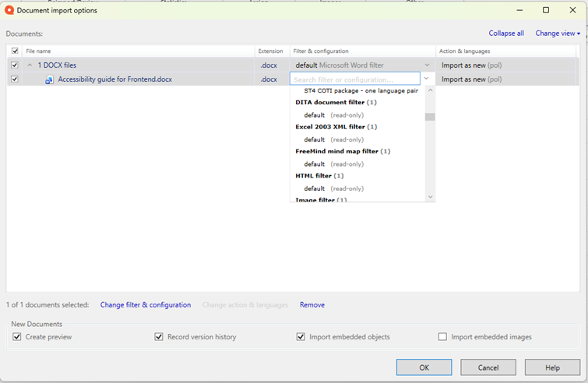Click the Collapse all link
Viewport: 588px width, 383px height.
[506, 33]
